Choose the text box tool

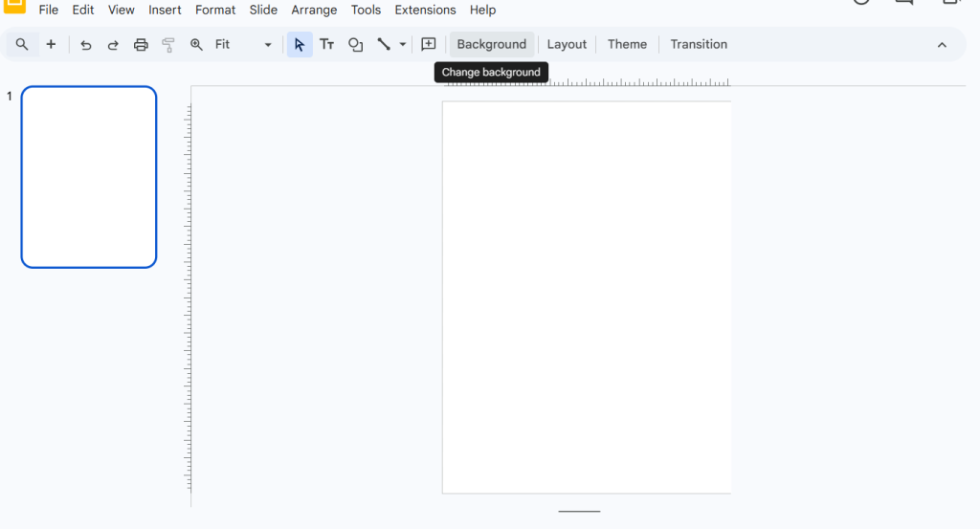pos(326,45)
